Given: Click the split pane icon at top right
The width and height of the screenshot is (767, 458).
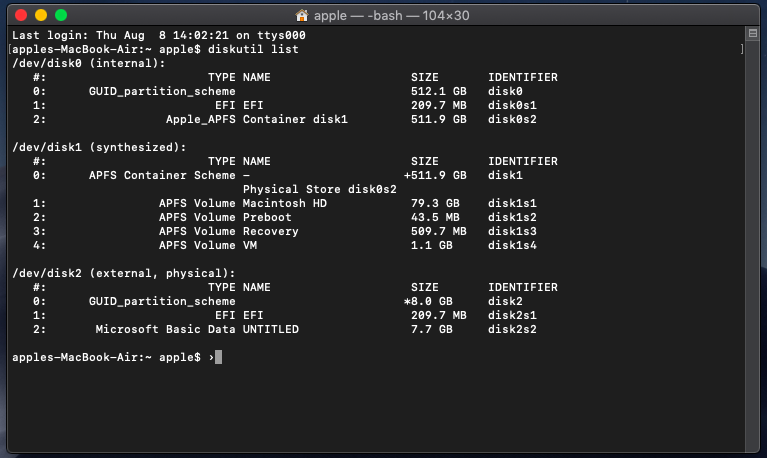Looking at the screenshot, I should pyautogui.click(x=752, y=33).
